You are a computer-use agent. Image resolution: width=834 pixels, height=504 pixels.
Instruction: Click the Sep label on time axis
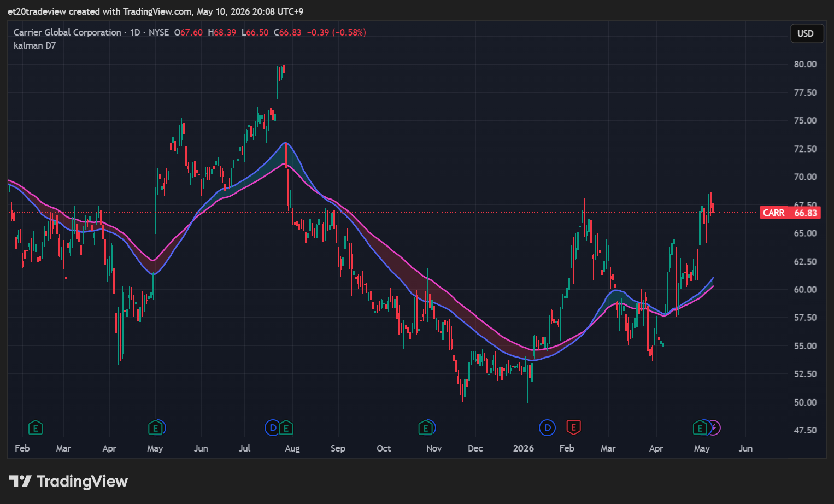[x=338, y=448]
